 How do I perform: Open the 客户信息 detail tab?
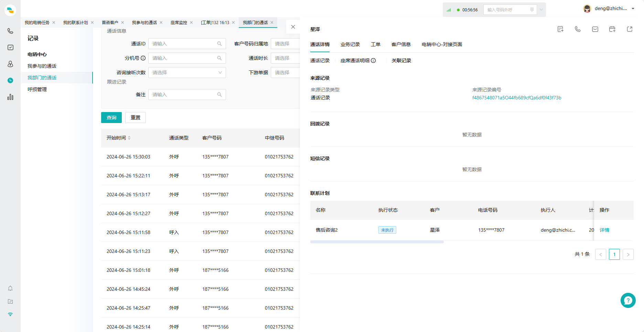(401, 44)
